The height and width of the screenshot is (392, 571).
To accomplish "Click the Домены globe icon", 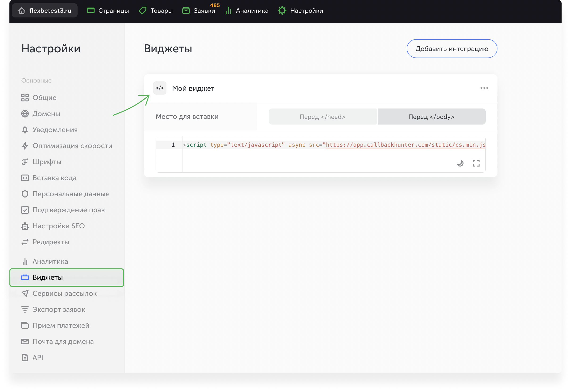I will [x=25, y=113].
